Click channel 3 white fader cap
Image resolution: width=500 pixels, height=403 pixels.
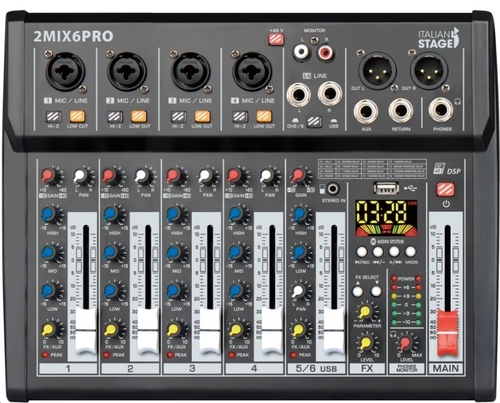210,331
